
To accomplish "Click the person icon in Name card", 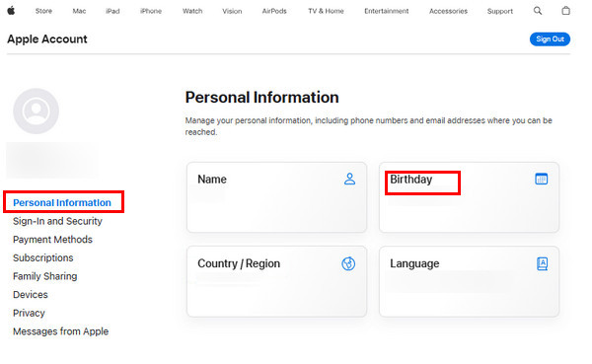I will [349, 179].
